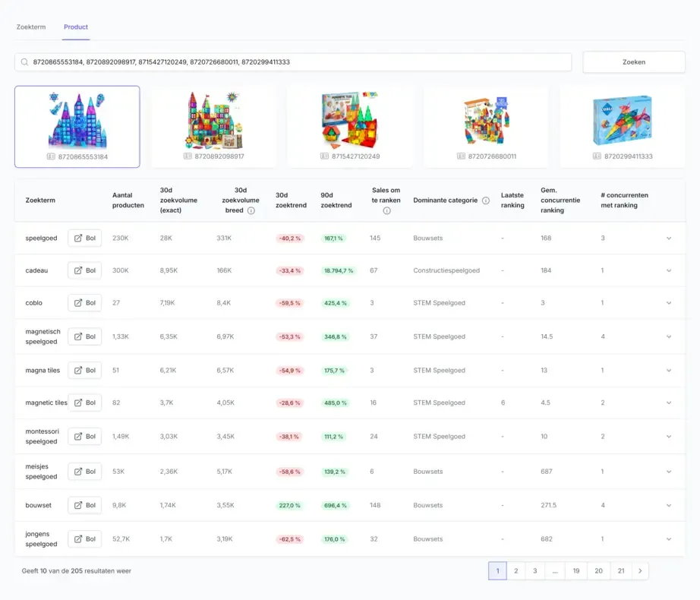Select product thumbnail 8720299411333
700x600 pixels.
tap(623, 128)
